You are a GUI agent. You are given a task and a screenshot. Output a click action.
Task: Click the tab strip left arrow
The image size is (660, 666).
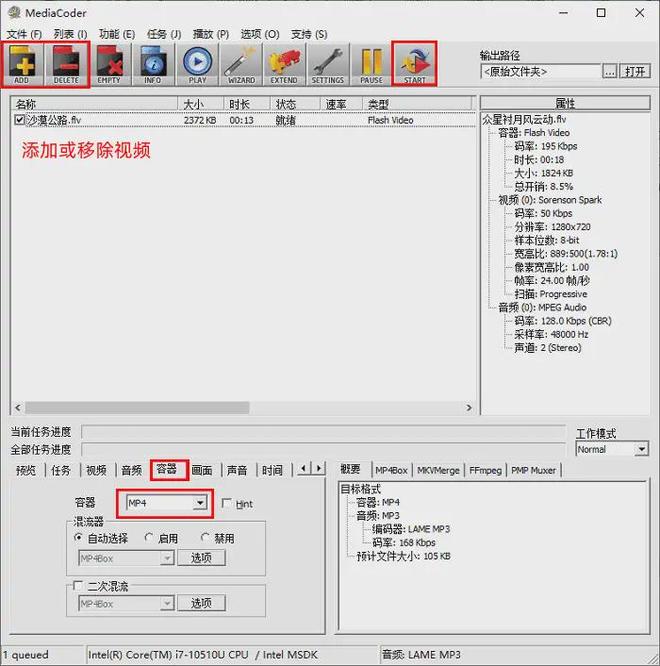[303, 468]
